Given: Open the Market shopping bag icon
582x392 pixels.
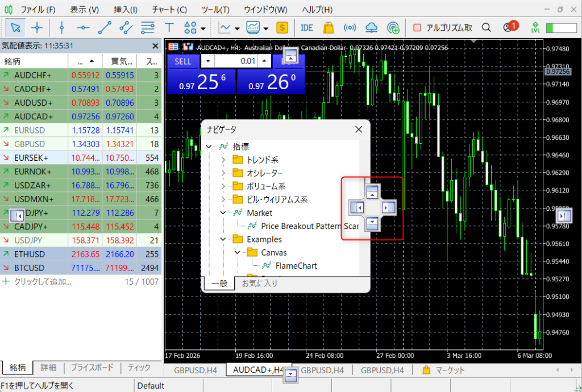Looking at the screenshot, I should 328,27.
